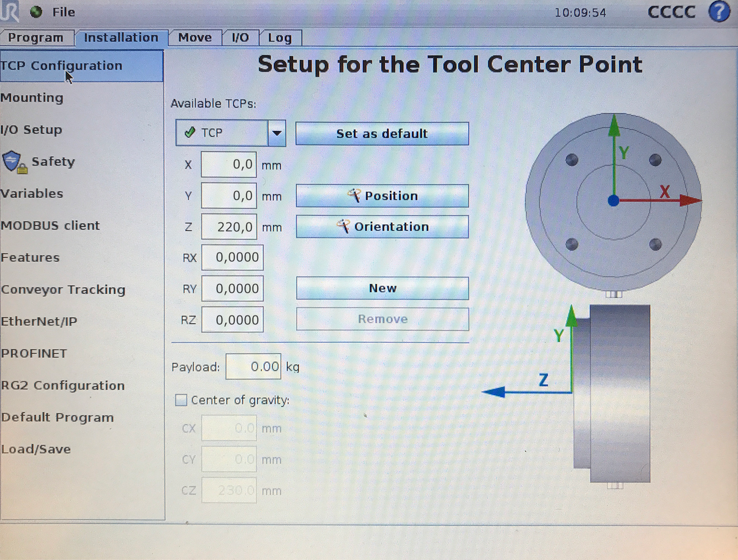Switch to the Program tab

(37, 38)
